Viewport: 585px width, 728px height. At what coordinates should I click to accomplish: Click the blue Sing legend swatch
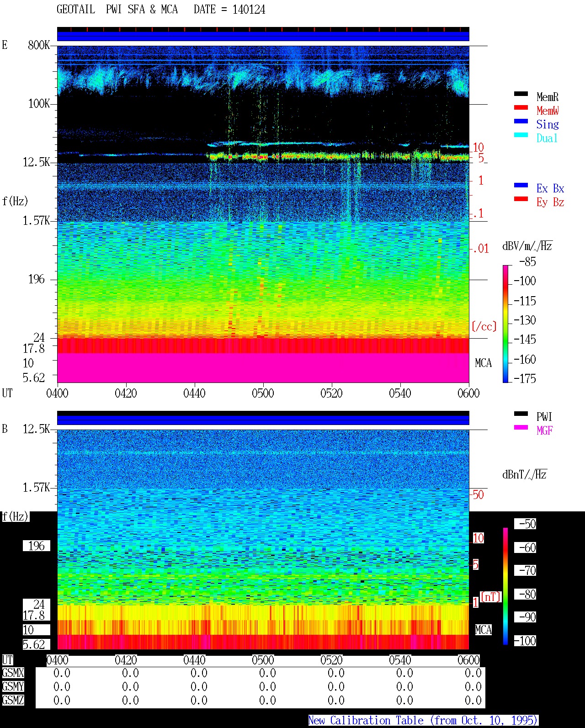[x=521, y=121]
